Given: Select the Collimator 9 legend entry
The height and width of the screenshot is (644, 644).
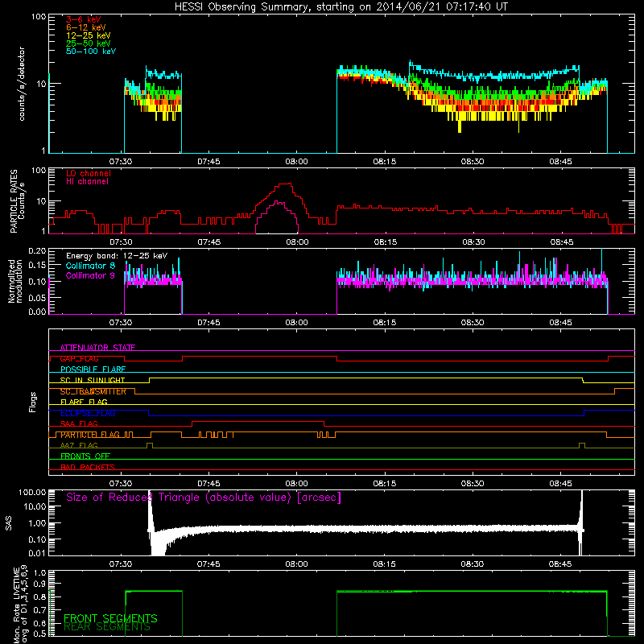Looking at the screenshot, I should pyautogui.click(x=90, y=275).
